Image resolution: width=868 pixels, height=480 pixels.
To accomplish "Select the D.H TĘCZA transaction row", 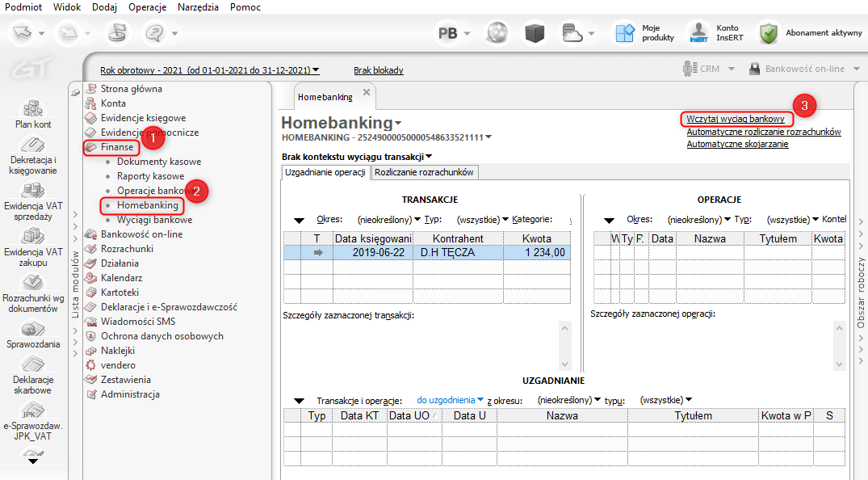I will (x=427, y=253).
